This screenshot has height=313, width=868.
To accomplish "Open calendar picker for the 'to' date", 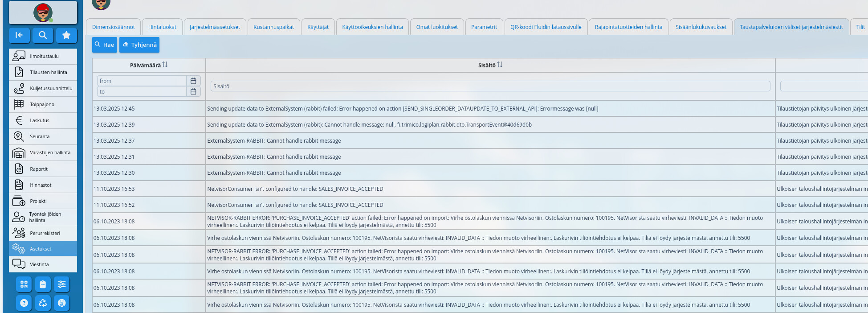I will coord(193,91).
